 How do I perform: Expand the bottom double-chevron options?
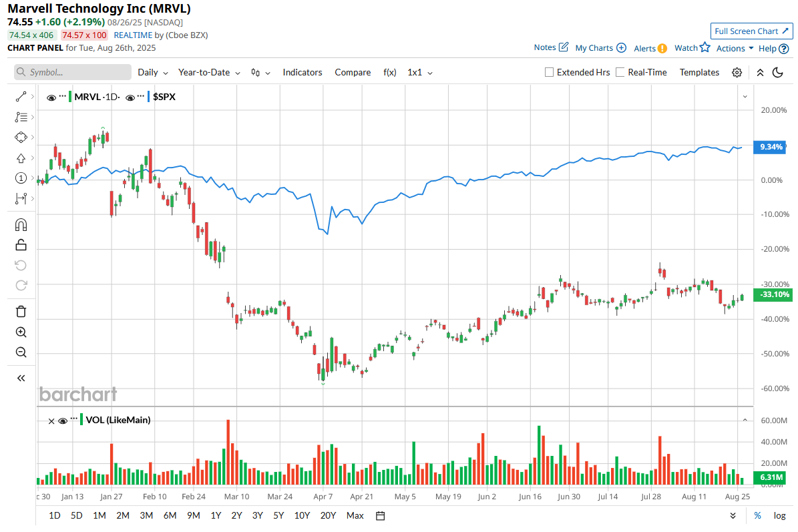coord(733,516)
